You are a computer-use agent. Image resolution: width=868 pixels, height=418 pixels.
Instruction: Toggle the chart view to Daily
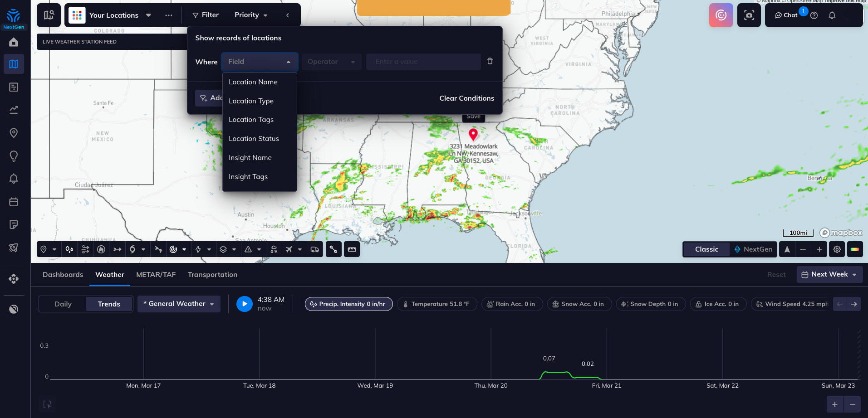click(x=63, y=304)
